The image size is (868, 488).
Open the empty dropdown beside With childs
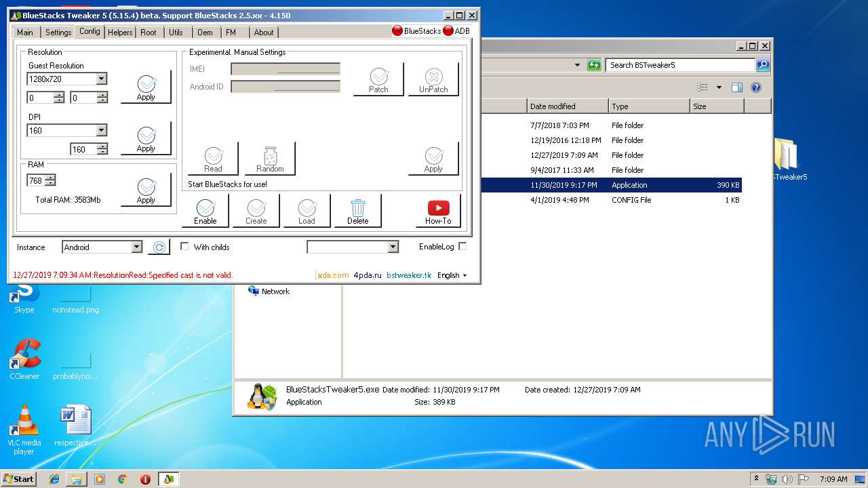(x=393, y=247)
